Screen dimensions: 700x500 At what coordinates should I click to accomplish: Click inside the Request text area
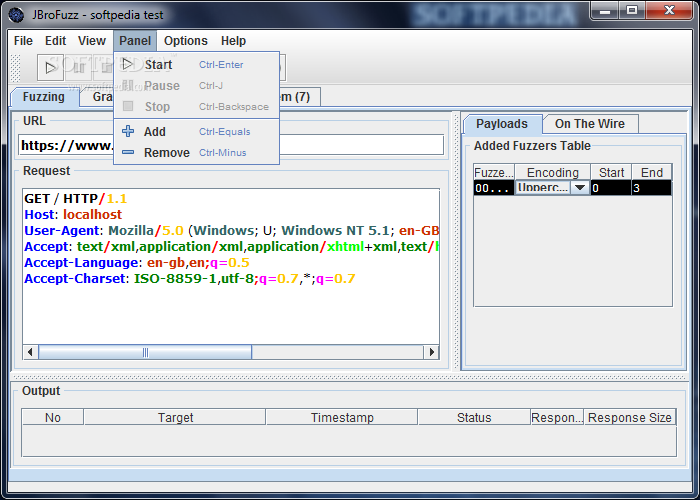[x=231, y=267]
